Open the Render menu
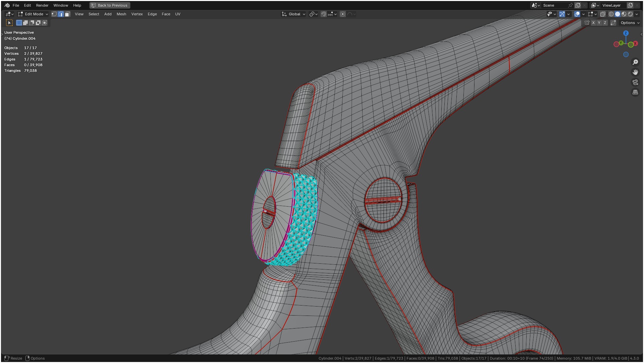The width and height of the screenshot is (644, 363). 42,5
